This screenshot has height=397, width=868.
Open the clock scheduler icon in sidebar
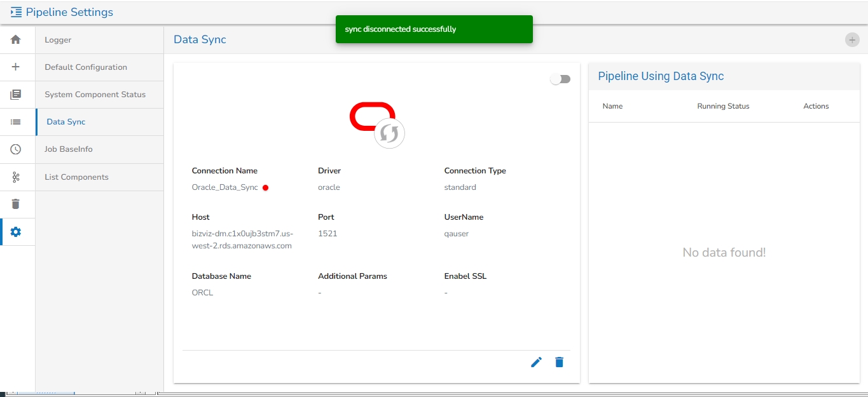[16, 149]
